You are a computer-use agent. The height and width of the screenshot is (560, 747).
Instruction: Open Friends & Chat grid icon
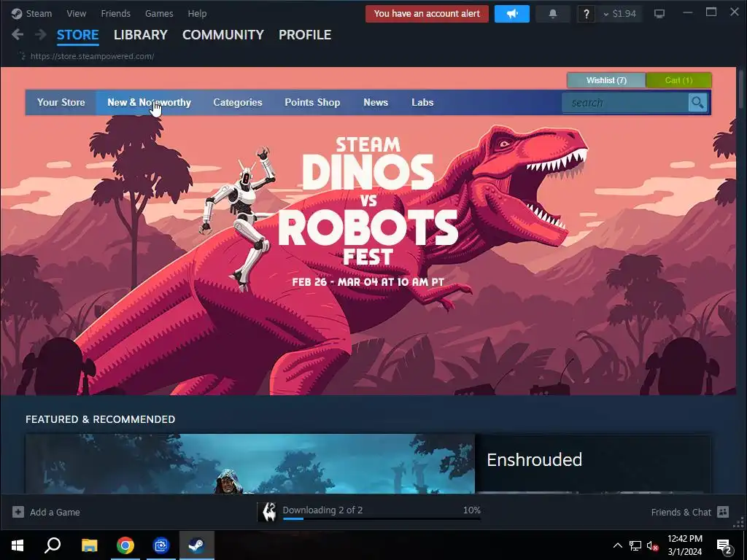pos(723,512)
